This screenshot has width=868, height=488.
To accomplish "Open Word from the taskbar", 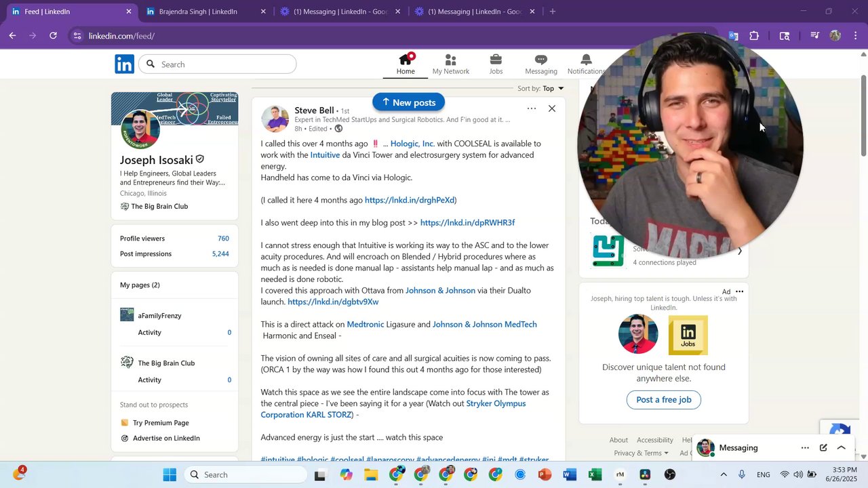I will pyautogui.click(x=570, y=475).
